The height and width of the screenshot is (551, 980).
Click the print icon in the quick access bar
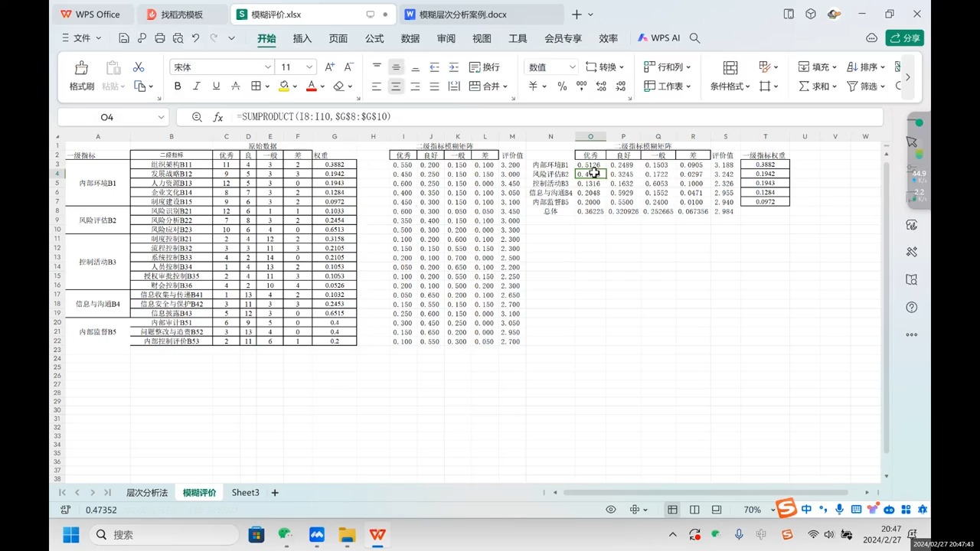(159, 37)
